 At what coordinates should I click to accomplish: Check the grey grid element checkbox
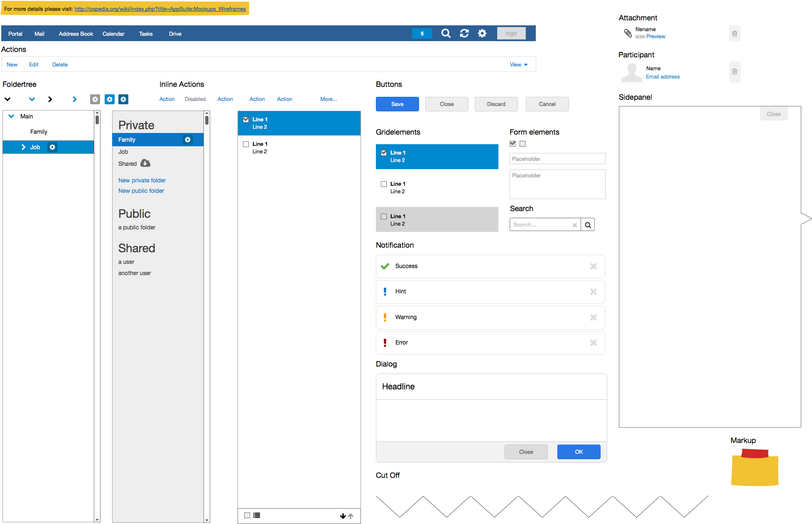pyautogui.click(x=384, y=216)
